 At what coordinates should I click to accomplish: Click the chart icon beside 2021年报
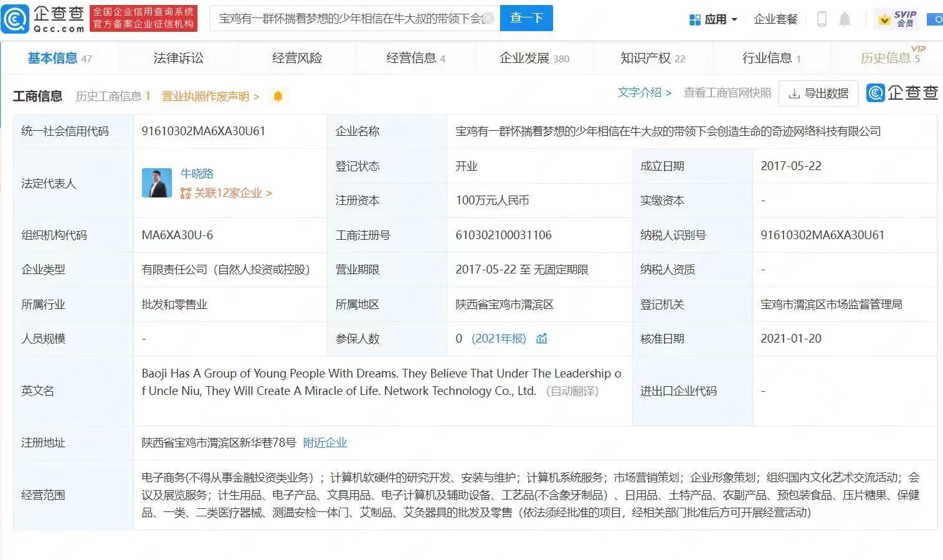[541, 339]
